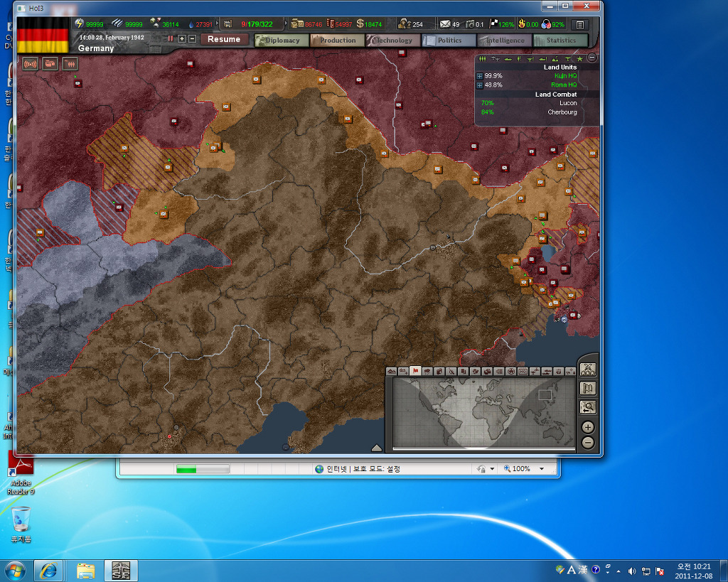Expand the Roma HQ entry in Land Units
Screen dimensions: 728x582
point(481,85)
